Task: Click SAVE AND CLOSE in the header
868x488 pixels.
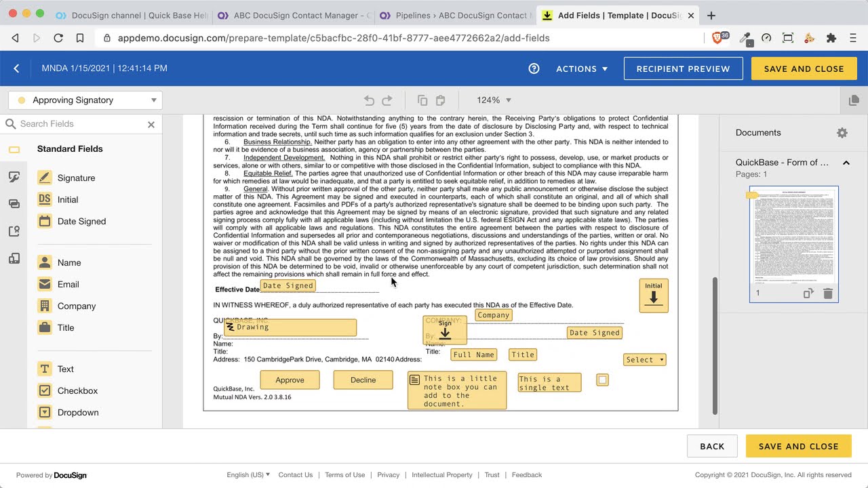Action: point(804,68)
